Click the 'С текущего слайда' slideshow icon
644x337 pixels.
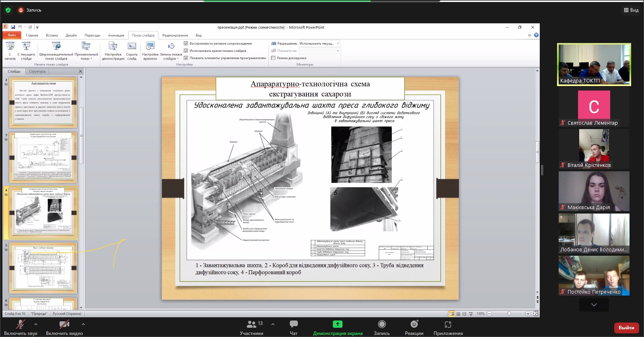(x=26, y=47)
